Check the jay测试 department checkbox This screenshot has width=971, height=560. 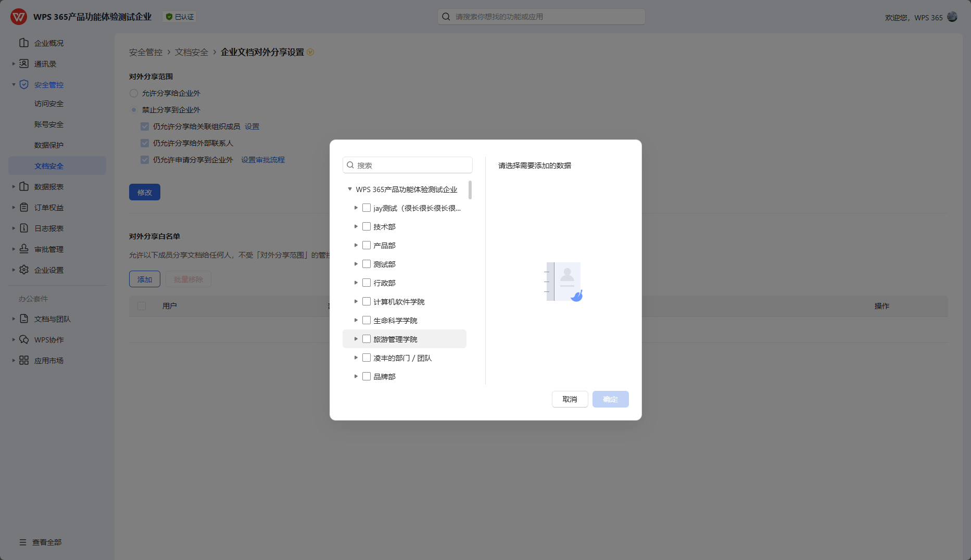coord(367,208)
